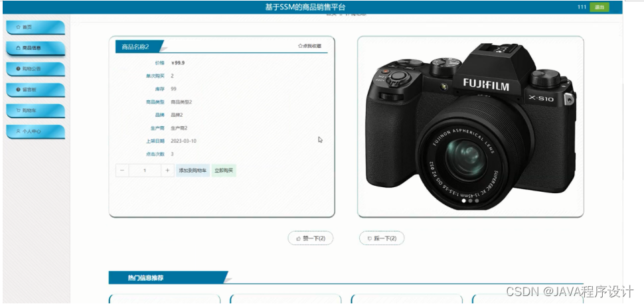Click the 上架日期 label
This screenshot has height=304, width=644.
click(155, 141)
